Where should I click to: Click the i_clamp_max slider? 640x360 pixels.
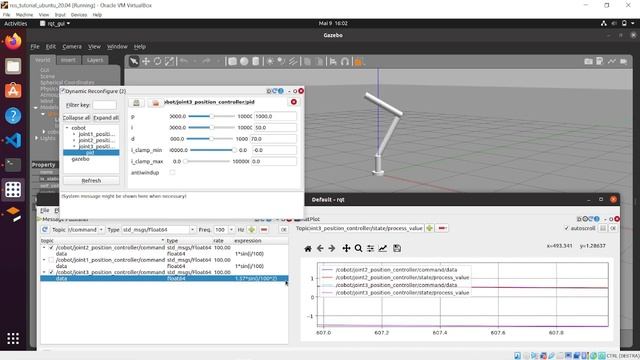[x=207, y=161]
